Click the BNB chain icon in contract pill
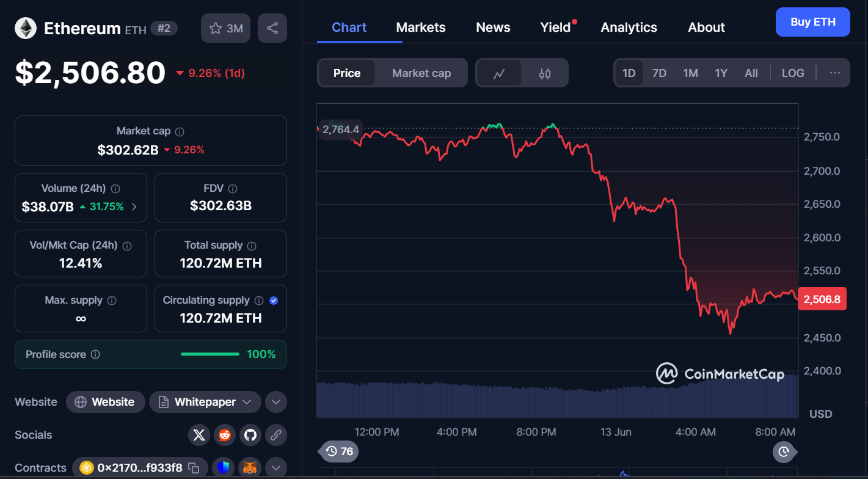This screenshot has width=868, height=479. pyautogui.click(x=86, y=468)
